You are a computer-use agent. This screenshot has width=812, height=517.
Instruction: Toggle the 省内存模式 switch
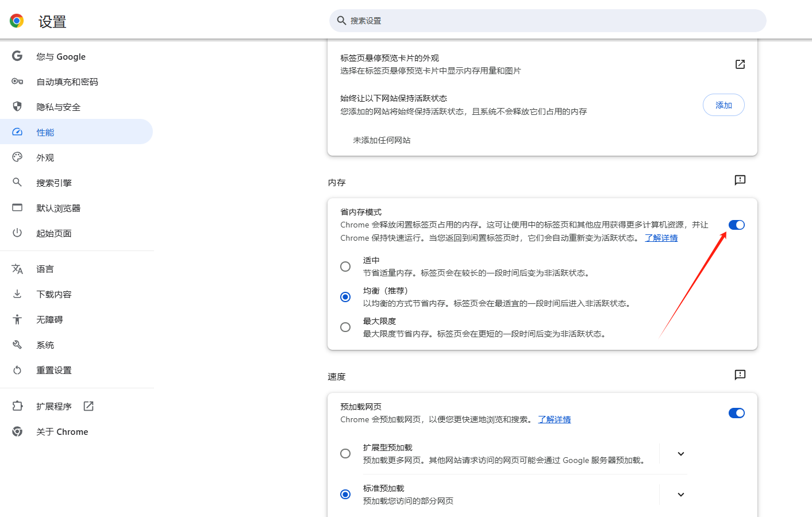click(x=737, y=225)
